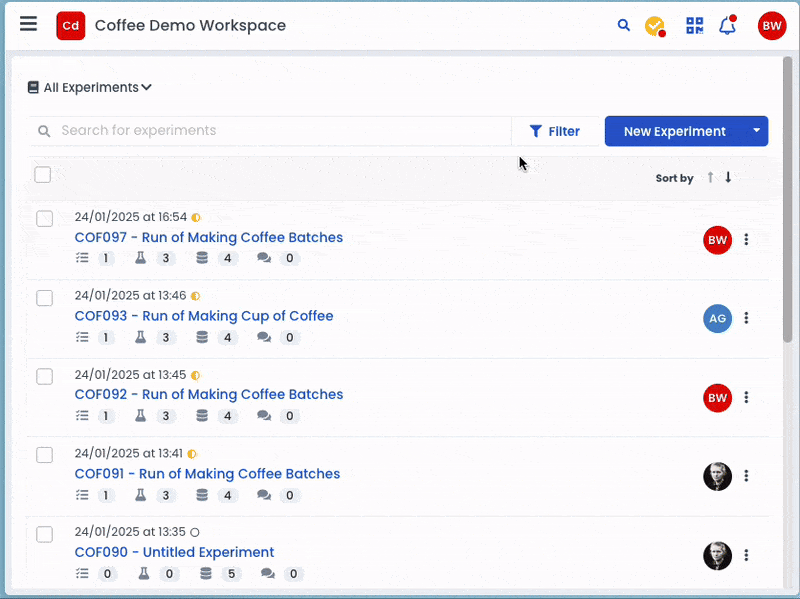800x599 pixels.
Task: Open COF092 - Run of Making Coffee Batches
Action: 209,394
